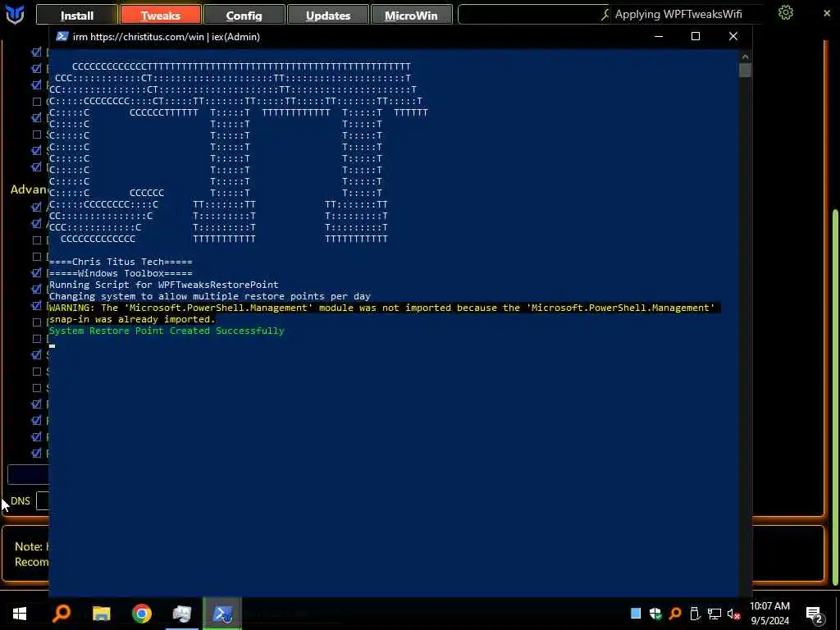Click the 'Applying WPFTweaksWifi' status text
Viewport: 840px width, 630px height.
[678, 14]
